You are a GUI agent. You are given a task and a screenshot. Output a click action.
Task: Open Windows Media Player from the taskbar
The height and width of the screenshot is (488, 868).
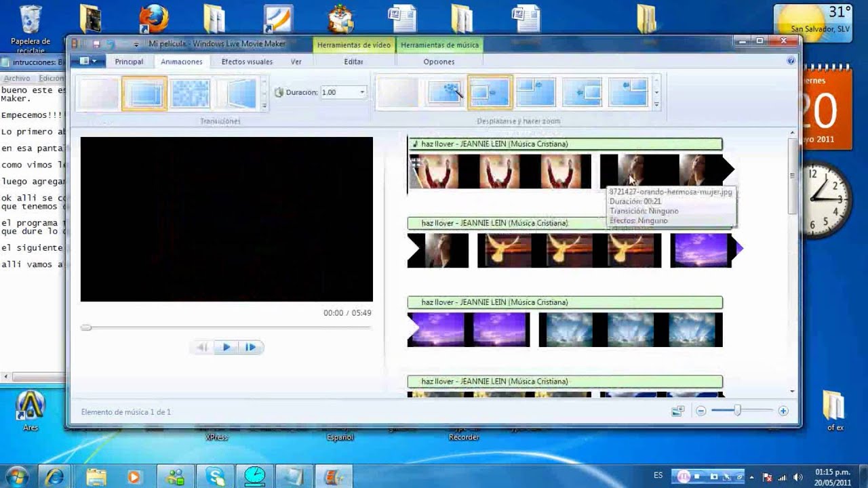[134, 476]
